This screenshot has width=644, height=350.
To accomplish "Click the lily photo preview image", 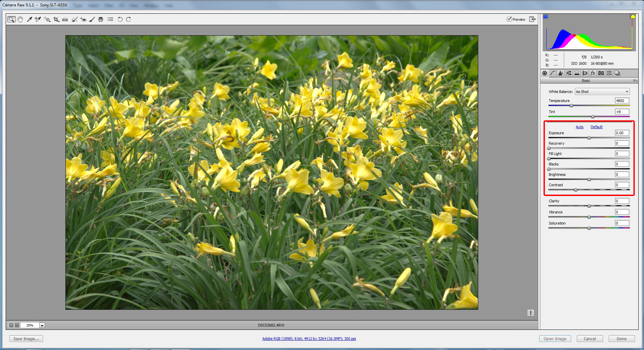I will pos(272,172).
